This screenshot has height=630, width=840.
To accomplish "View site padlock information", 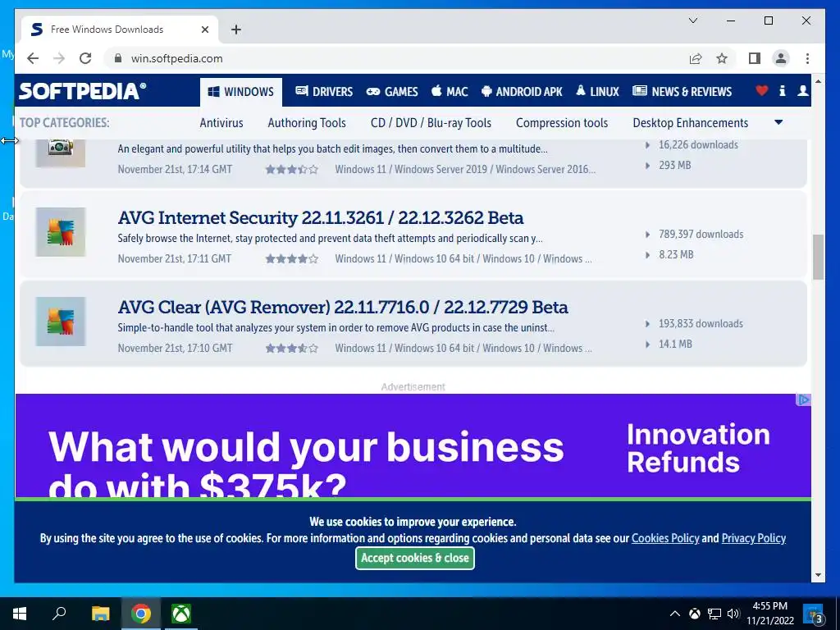I will tap(118, 58).
